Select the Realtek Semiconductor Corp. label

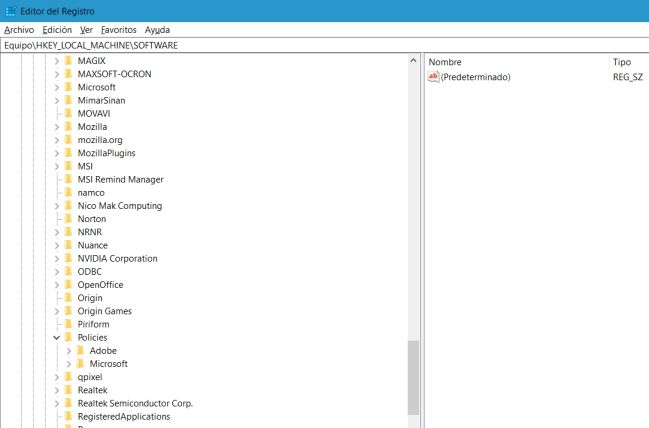pyautogui.click(x=135, y=403)
